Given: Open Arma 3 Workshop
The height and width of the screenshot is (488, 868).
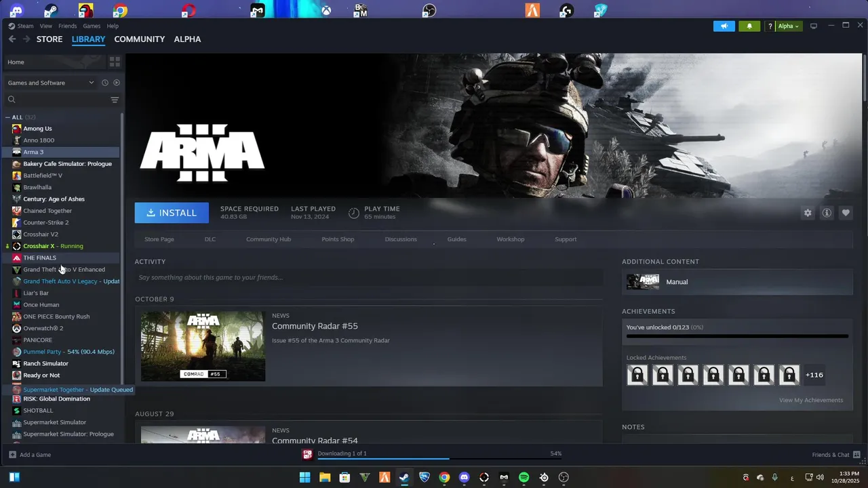Looking at the screenshot, I should point(511,239).
